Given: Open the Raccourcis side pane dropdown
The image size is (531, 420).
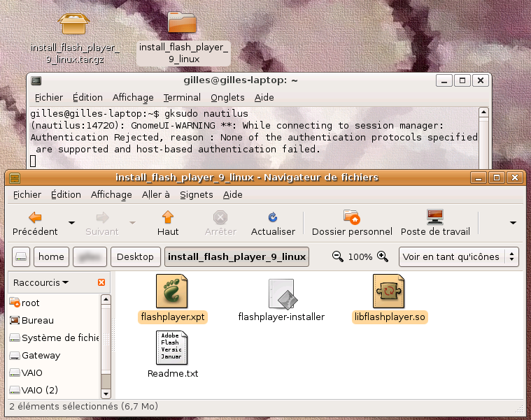Looking at the screenshot, I should pyautogui.click(x=41, y=282).
